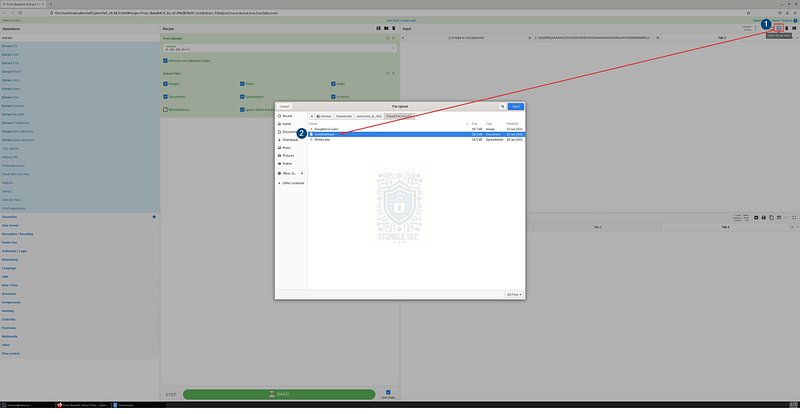Viewport: 800px width, 414px height.
Task: Click Cancel in File Upload dialog
Action: (x=284, y=106)
